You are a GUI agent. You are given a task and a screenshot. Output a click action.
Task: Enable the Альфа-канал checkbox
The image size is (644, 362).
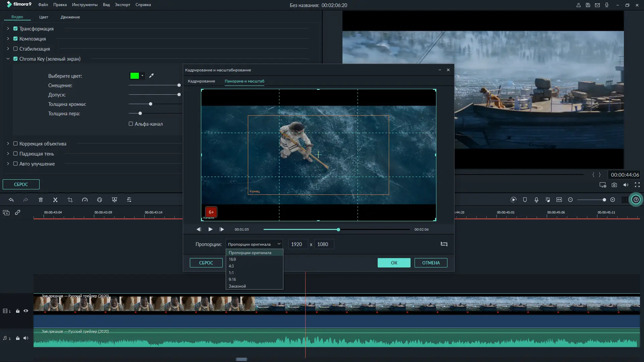point(131,124)
